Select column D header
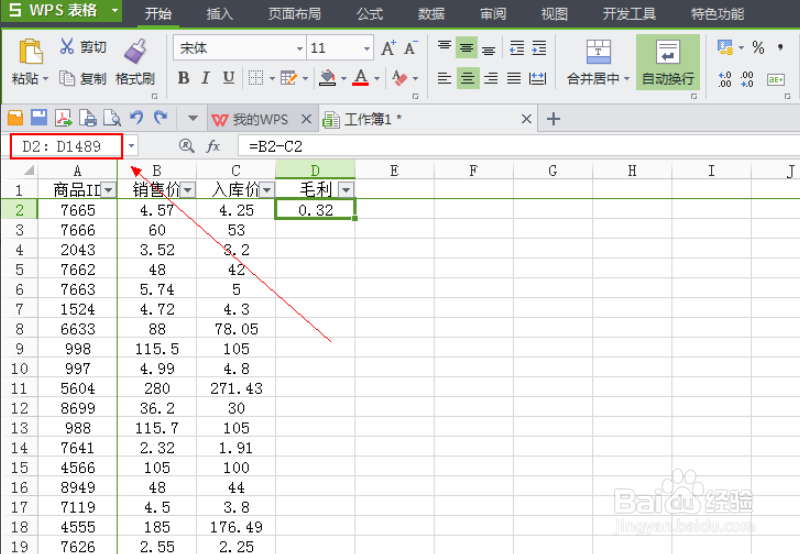This screenshot has width=800, height=554. 315,170
